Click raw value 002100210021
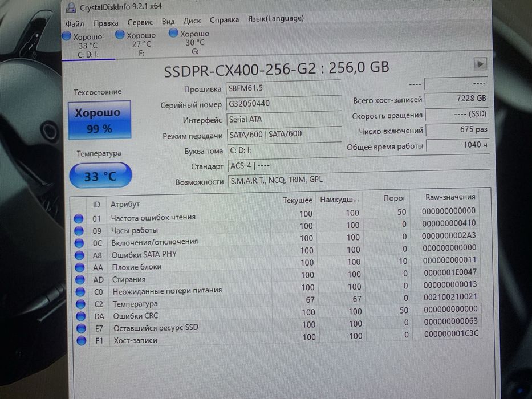 coord(450,297)
